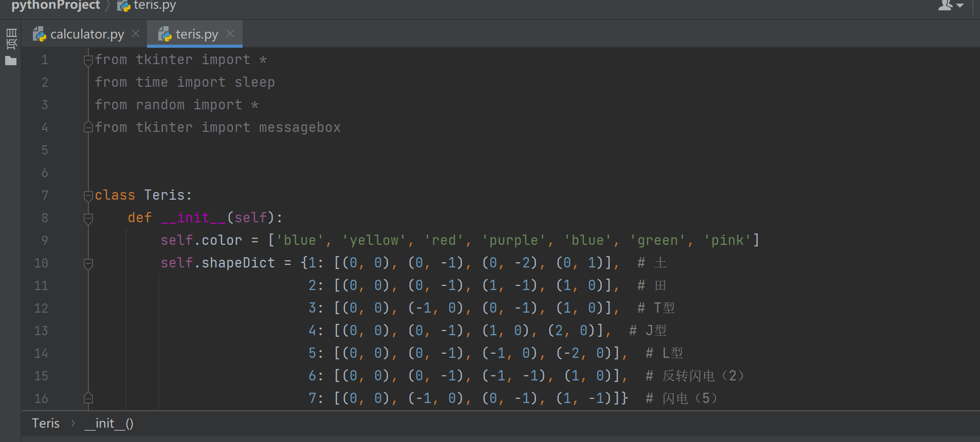Click the Python file icon on teris.py tab
The height and width of the screenshot is (442, 980).
pos(164,34)
